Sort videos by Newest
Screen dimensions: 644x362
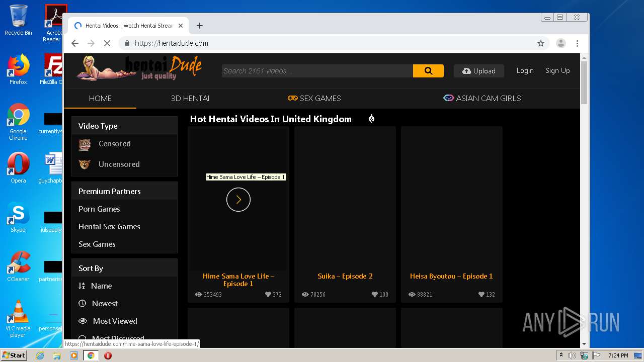[x=105, y=304]
